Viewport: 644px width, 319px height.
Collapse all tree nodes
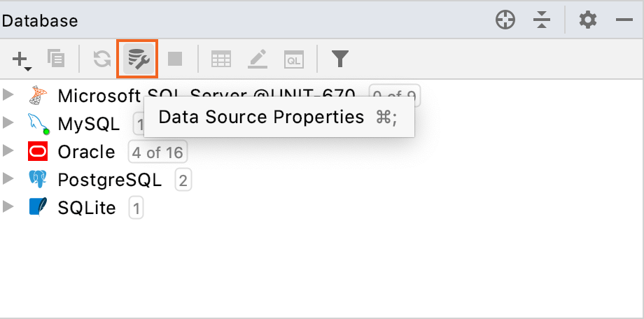542,20
